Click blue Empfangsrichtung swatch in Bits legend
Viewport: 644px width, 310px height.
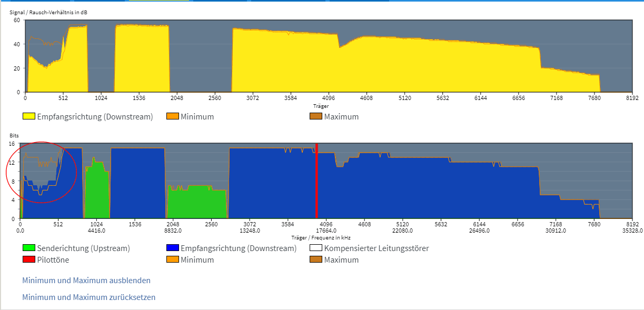point(172,248)
